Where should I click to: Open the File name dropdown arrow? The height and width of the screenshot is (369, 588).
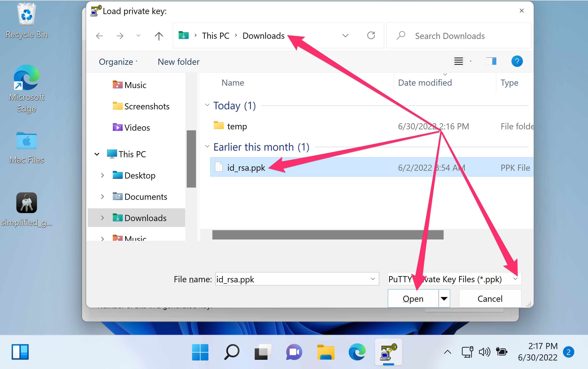point(373,279)
